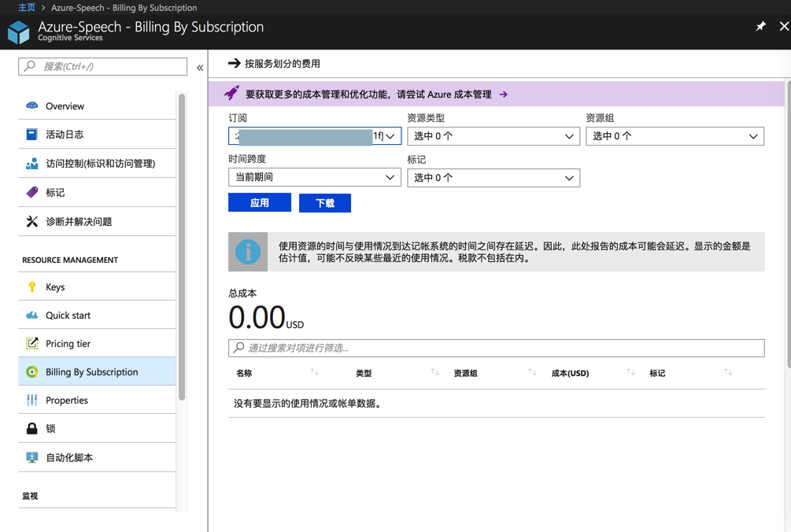Close the Billing By Subscription blade
This screenshot has width=791, height=532.
click(x=784, y=26)
